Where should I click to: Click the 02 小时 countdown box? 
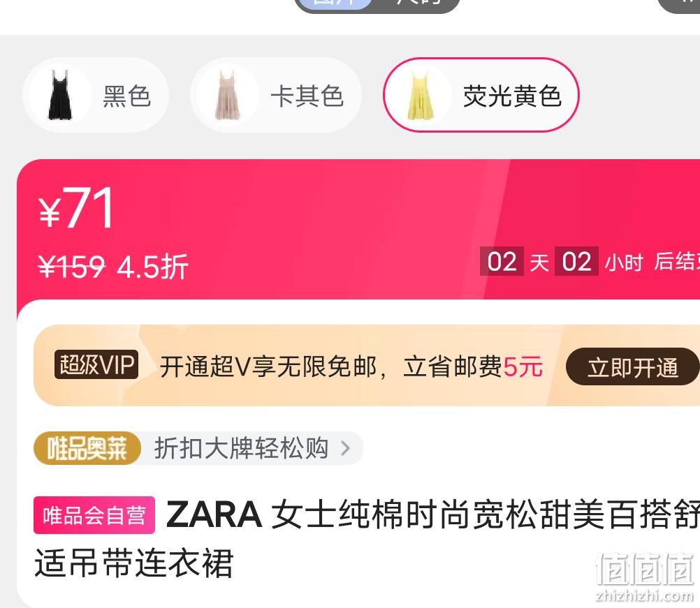(x=576, y=261)
